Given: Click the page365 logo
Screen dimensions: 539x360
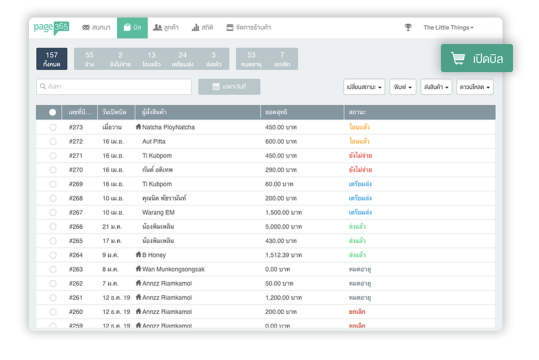Looking at the screenshot, I should [52, 28].
